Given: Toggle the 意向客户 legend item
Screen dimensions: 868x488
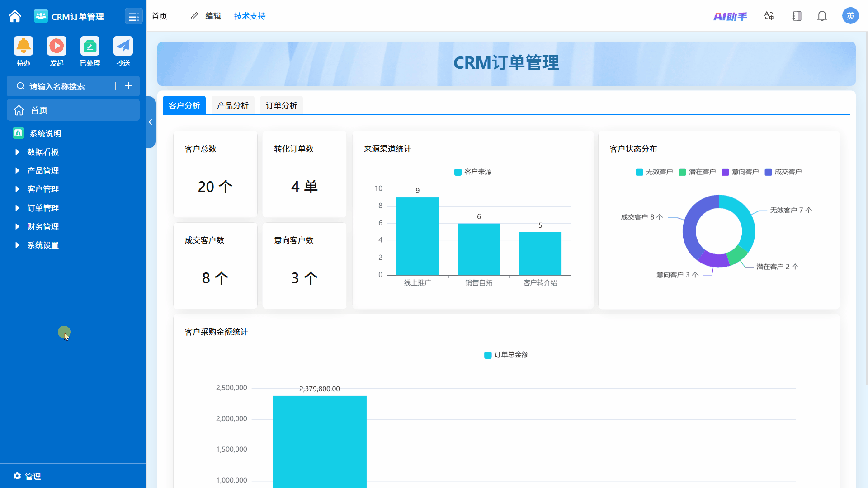Looking at the screenshot, I should point(740,172).
